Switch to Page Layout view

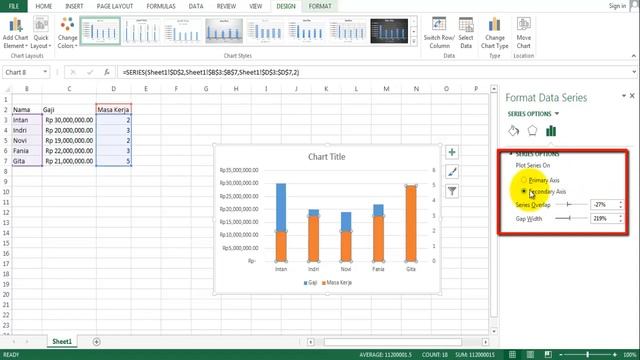click(x=530, y=354)
